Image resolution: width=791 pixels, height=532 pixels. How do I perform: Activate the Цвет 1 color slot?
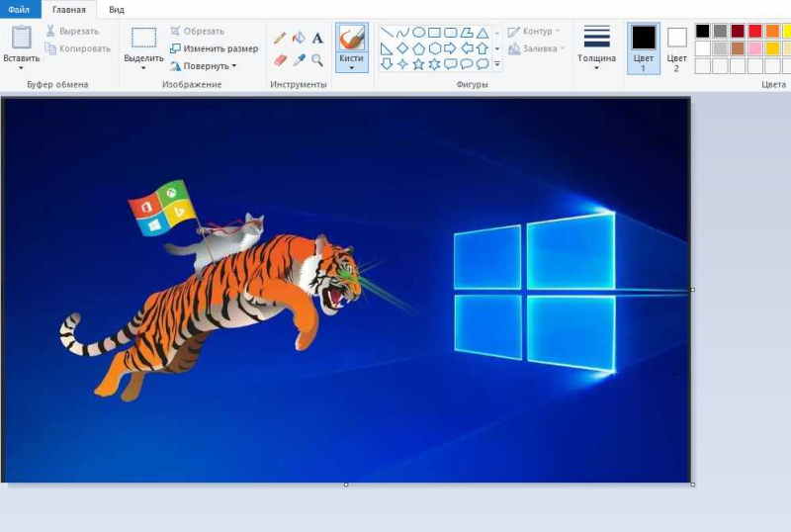[644, 48]
